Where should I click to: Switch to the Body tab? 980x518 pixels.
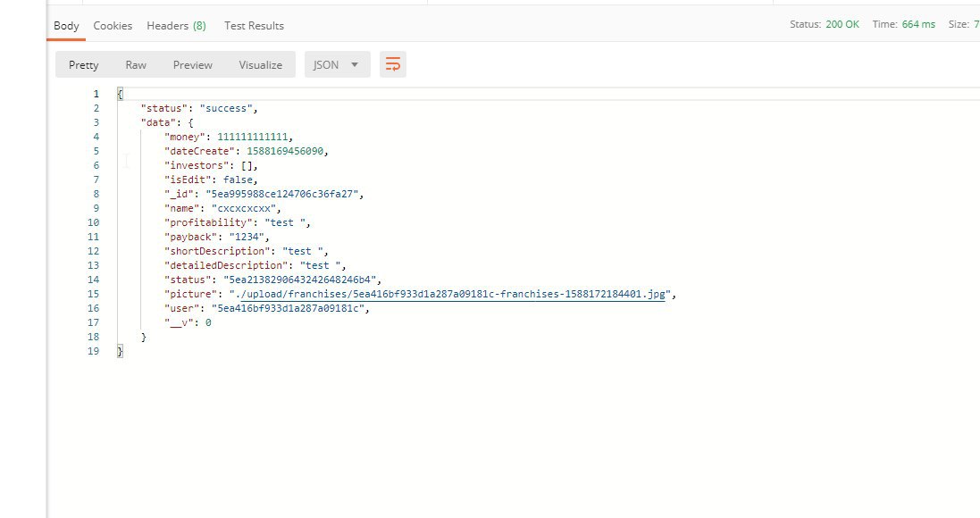coord(66,26)
